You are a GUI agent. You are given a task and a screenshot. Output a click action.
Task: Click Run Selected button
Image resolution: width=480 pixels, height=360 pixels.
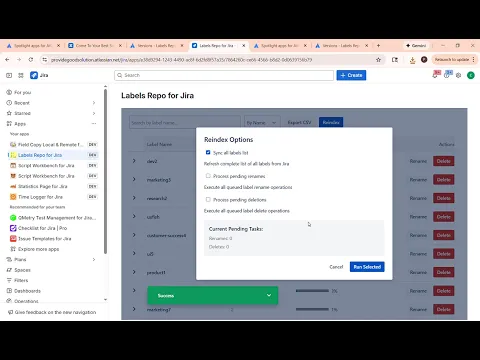367,267
